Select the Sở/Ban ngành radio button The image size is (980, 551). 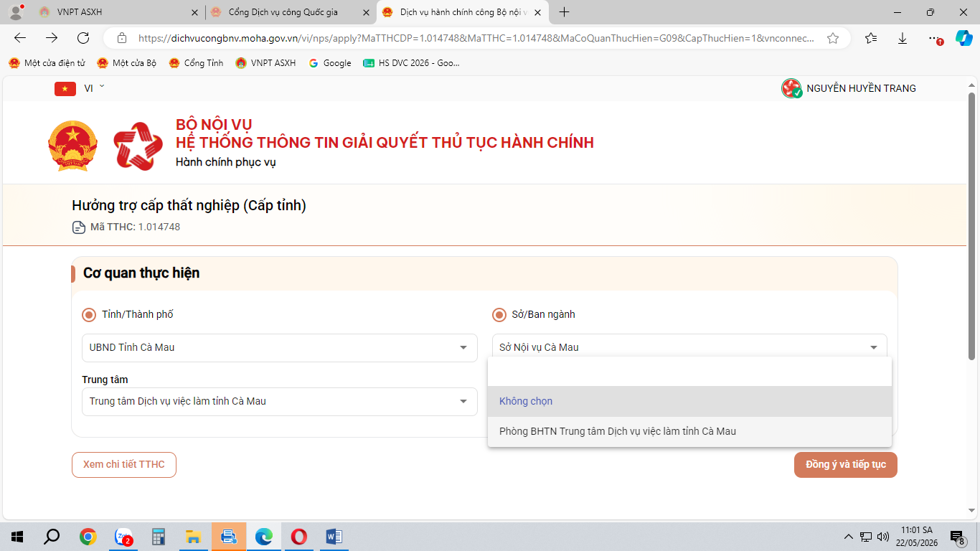tap(499, 315)
